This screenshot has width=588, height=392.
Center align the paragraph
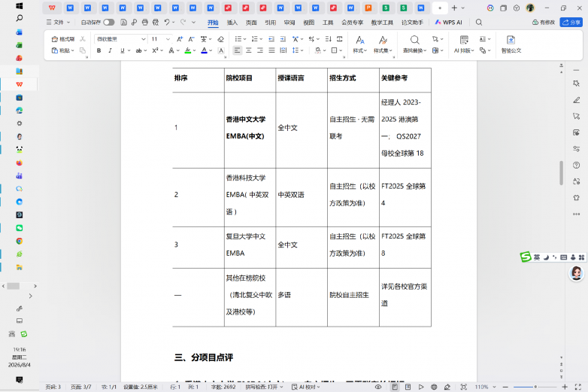(249, 50)
